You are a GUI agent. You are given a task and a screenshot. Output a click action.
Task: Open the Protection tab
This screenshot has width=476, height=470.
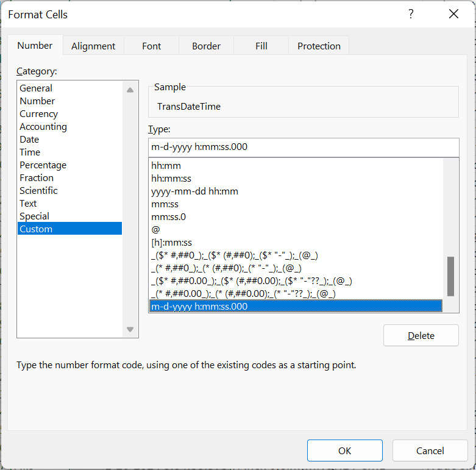[319, 46]
